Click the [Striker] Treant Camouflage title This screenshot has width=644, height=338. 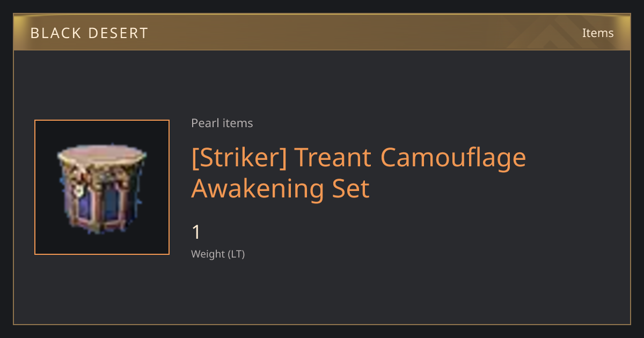(x=358, y=173)
